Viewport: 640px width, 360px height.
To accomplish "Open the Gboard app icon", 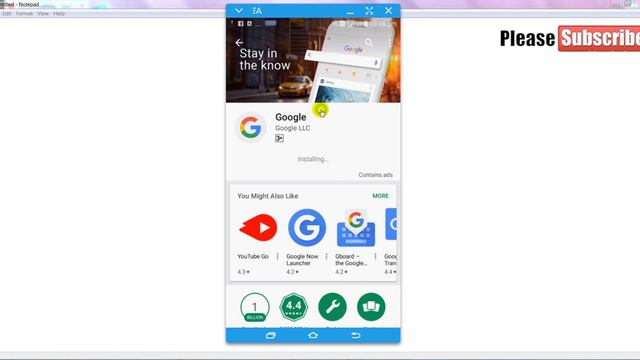I will 356,227.
